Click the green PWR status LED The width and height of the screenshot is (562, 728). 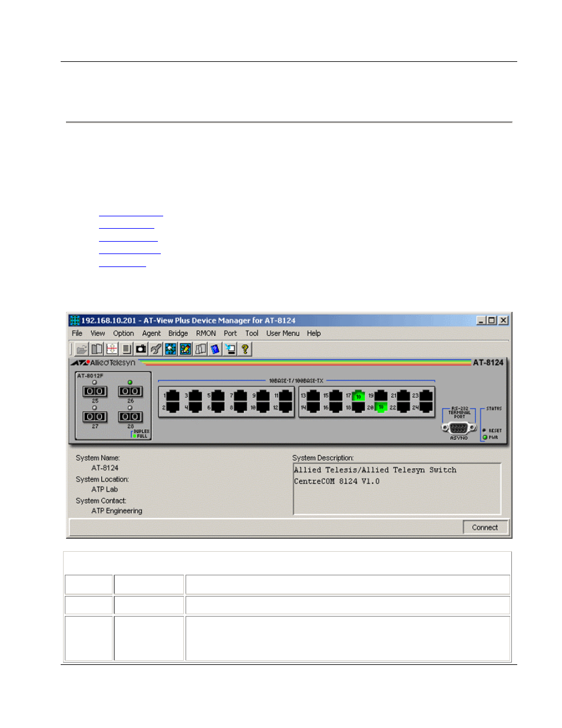click(485, 437)
